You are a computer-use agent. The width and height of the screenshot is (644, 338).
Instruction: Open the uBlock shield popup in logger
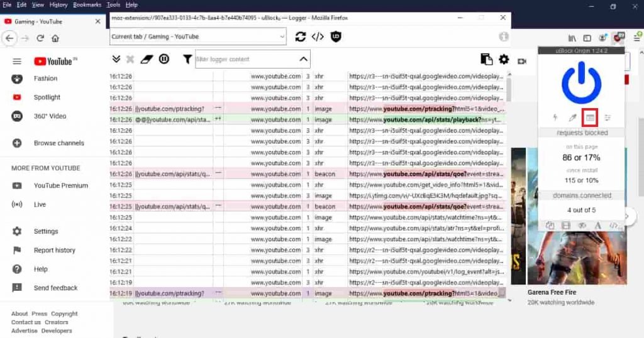[x=336, y=36]
